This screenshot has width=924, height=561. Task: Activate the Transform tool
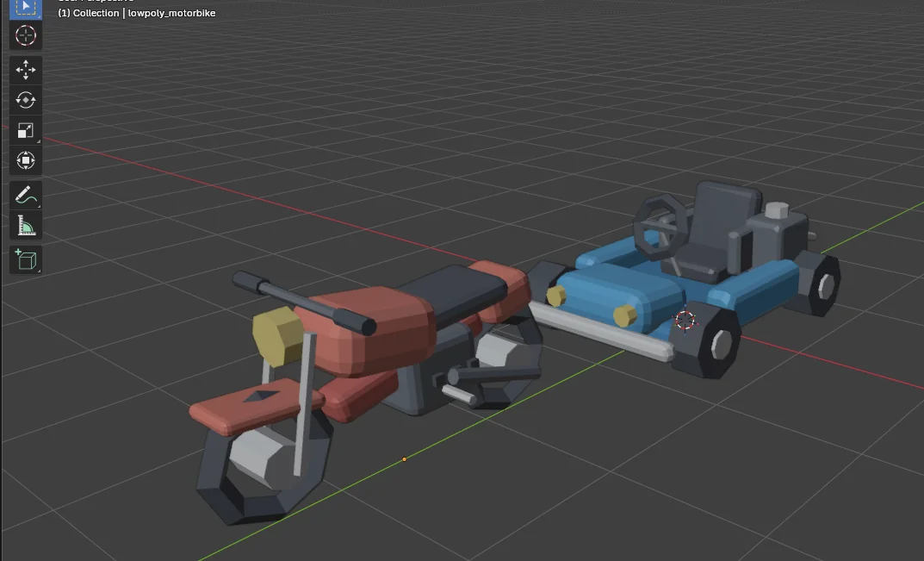pos(25,160)
